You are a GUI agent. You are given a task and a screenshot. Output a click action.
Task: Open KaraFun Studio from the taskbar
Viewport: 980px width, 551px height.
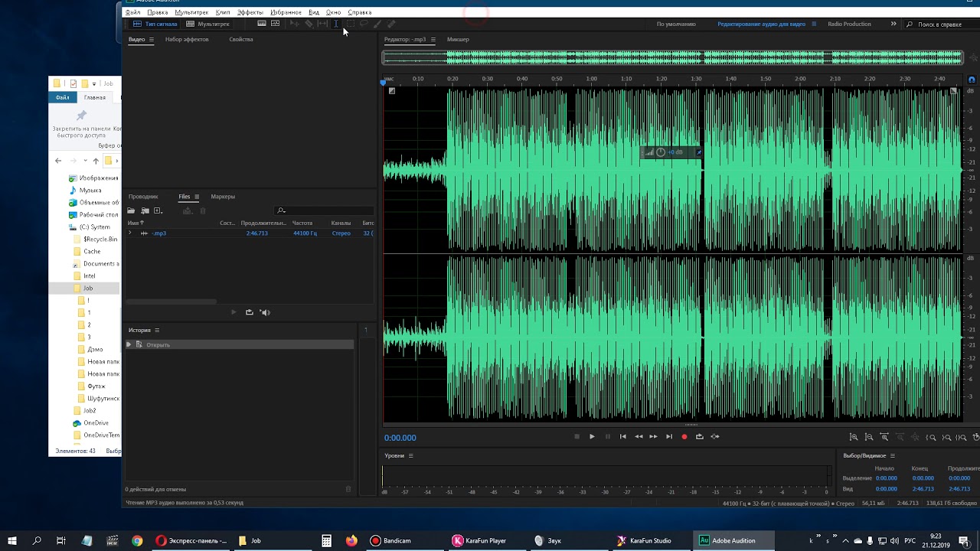click(645, 540)
